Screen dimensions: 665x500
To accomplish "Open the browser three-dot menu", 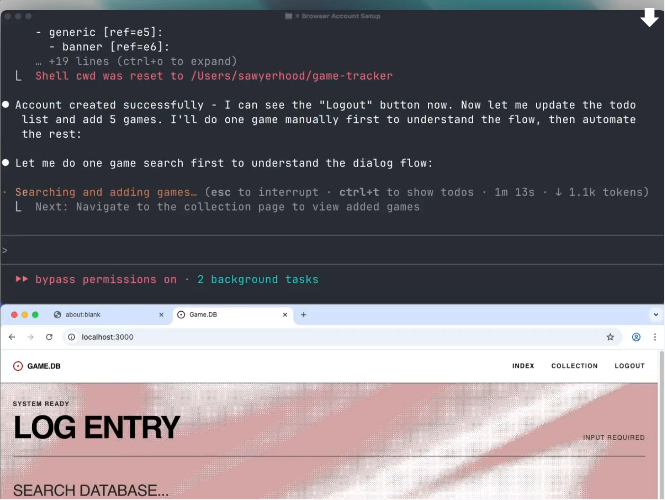I will [655, 337].
